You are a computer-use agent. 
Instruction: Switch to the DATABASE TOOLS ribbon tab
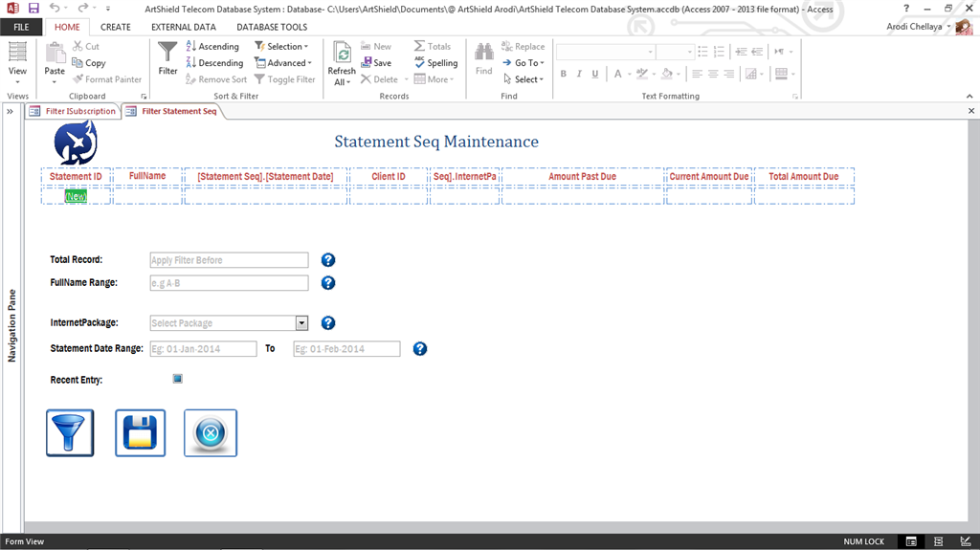pos(272,27)
